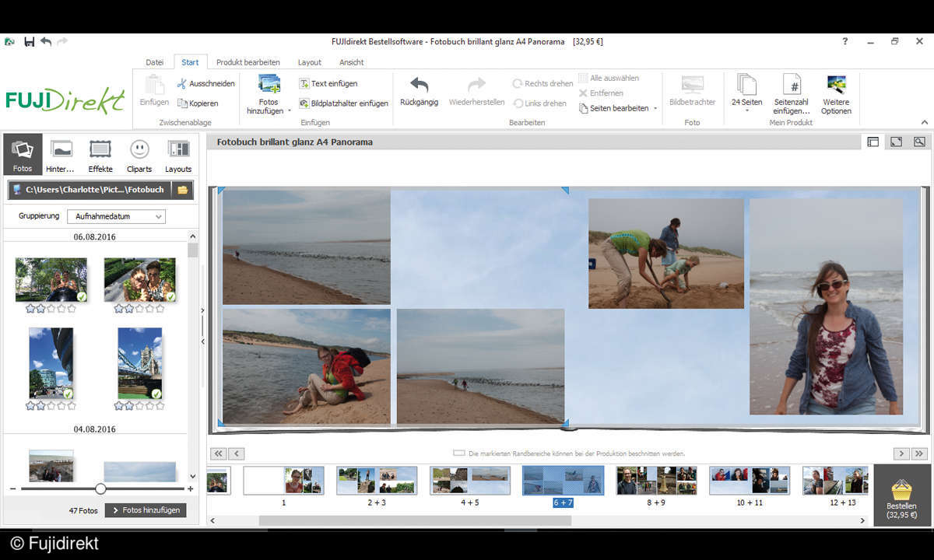Select first photo thumbnail under 06.08.2016
Image resolution: width=934 pixels, height=560 pixels.
pos(51,279)
